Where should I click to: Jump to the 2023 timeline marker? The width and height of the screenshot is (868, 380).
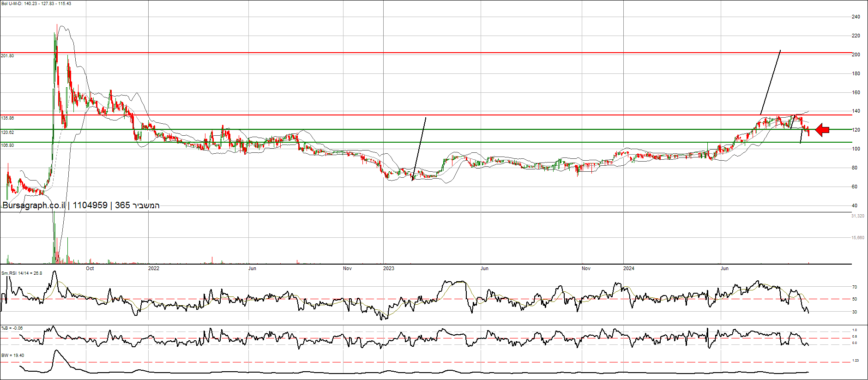tap(389, 268)
